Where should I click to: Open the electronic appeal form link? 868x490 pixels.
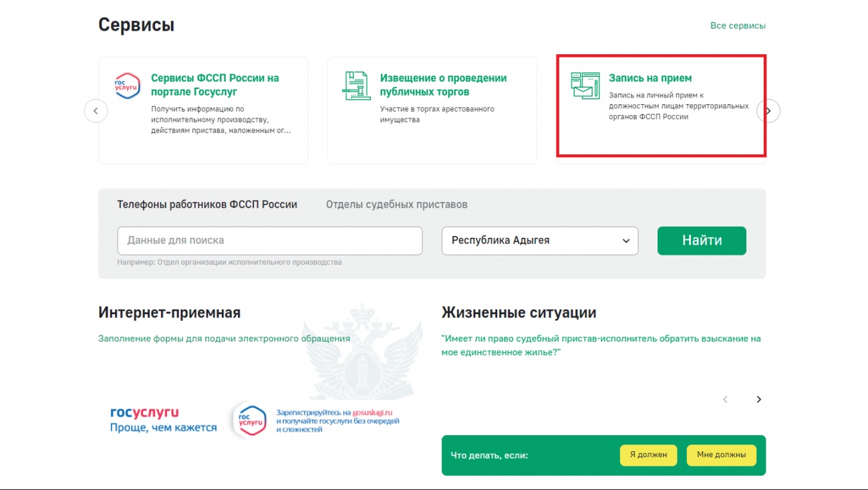(224, 339)
